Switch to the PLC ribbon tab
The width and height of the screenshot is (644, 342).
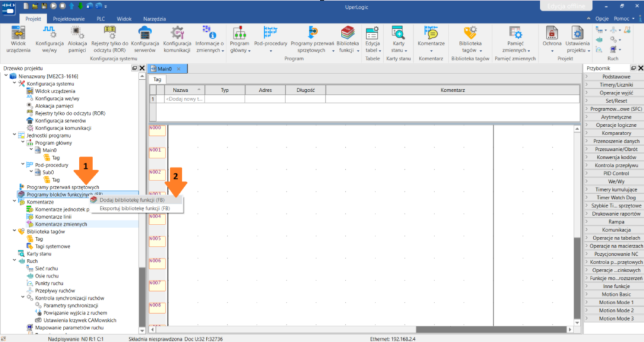101,19
